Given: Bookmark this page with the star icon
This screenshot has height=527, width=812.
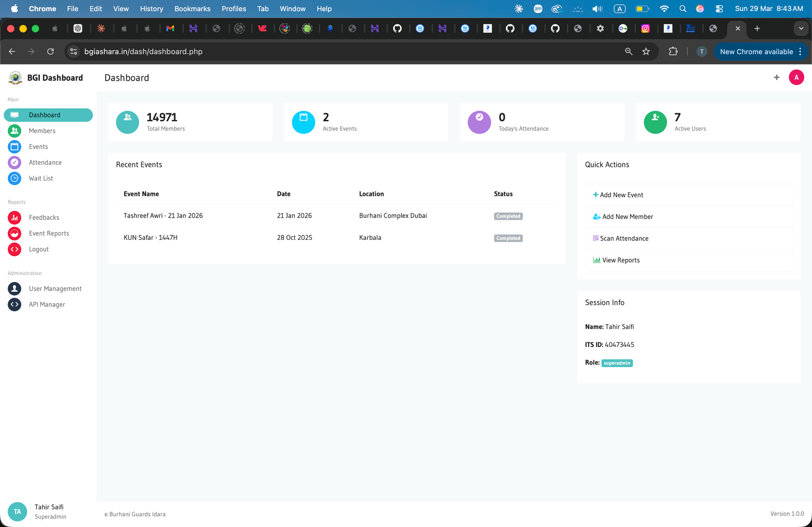Looking at the screenshot, I should click(x=646, y=52).
